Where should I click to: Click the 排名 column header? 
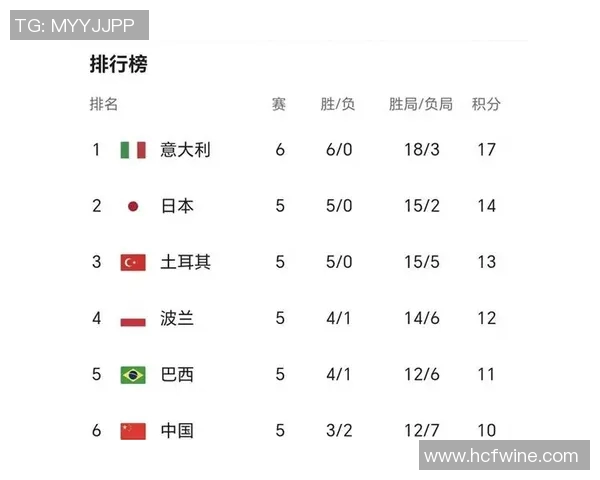pos(104,104)
